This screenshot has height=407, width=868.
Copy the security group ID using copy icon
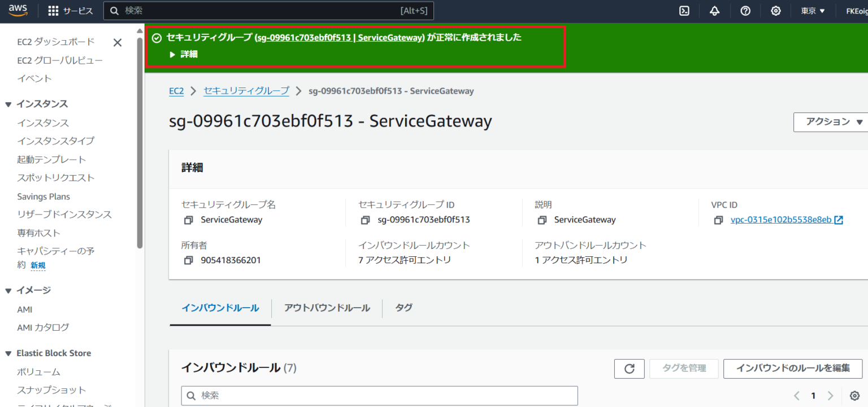[x=365, y=220]
